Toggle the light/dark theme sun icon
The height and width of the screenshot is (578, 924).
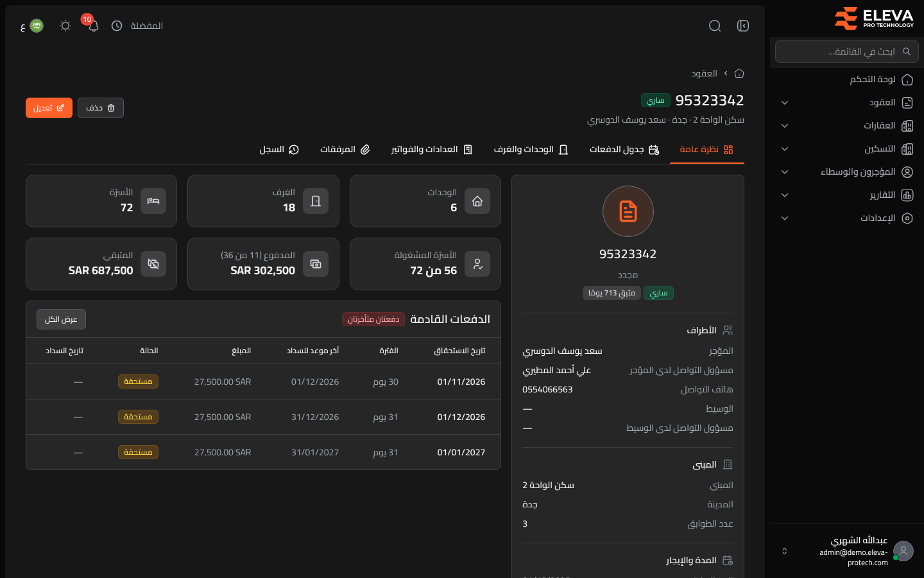pyautogui.click(x=65, y=26)
